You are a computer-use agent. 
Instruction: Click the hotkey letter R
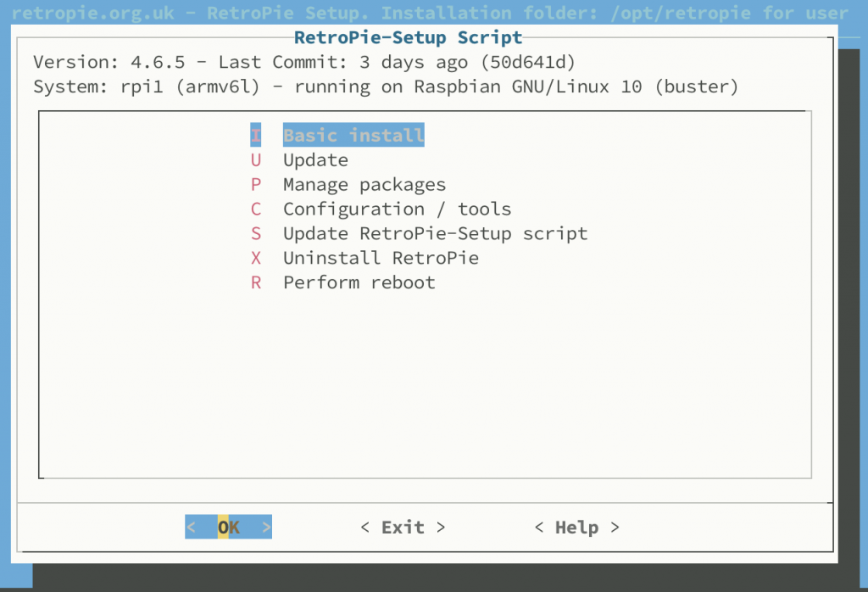(x=255, y=282)
